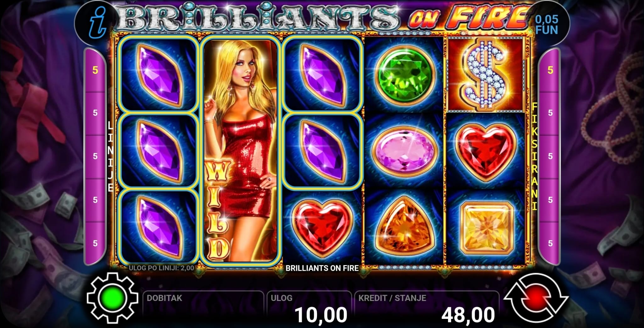Open settings with the gear icon
This screenshot has width=644, height=328.
tap(112, 298)
